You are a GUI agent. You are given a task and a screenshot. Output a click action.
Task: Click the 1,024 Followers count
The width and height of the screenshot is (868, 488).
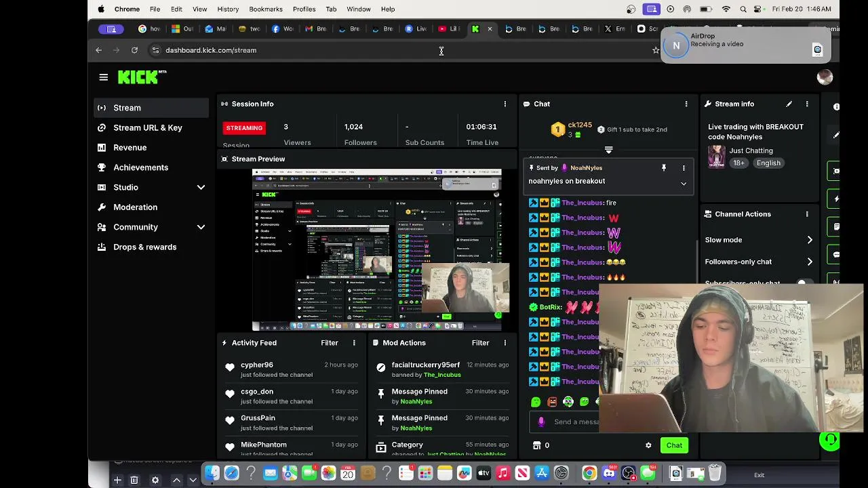(x=353, y=127)
